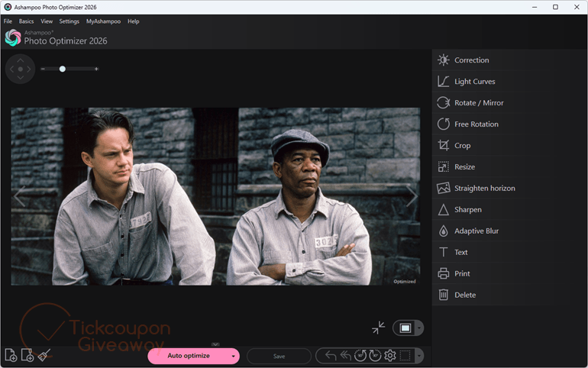The width and height of the screenshot is (588, 368).
Task: Click the zoom out minus sign
Action: pos(43,69)
